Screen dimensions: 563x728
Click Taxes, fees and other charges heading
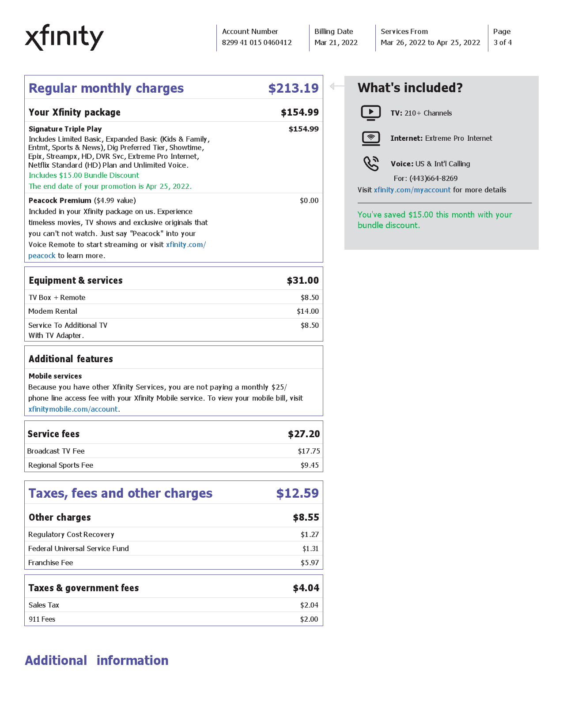(x=121, y=493)
